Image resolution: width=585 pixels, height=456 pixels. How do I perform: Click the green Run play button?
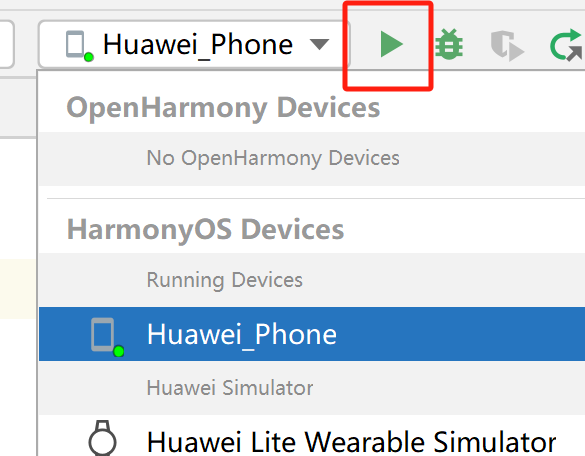pyautogui.click(x=391, y=44)
